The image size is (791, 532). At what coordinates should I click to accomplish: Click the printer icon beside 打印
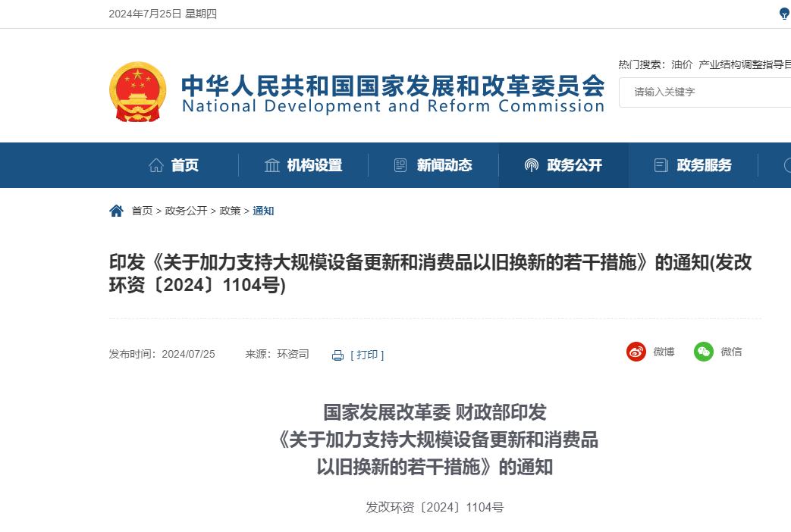coord(337,355)
